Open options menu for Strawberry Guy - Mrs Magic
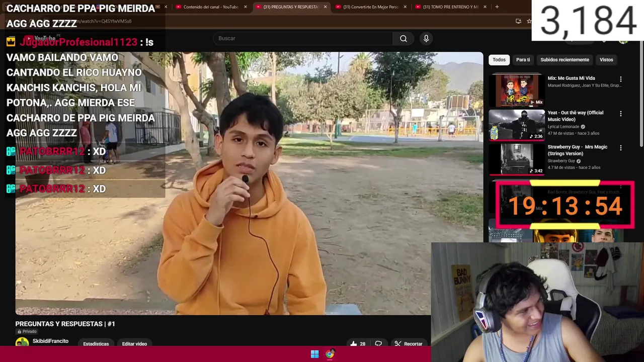 click(x=620, y=148)
